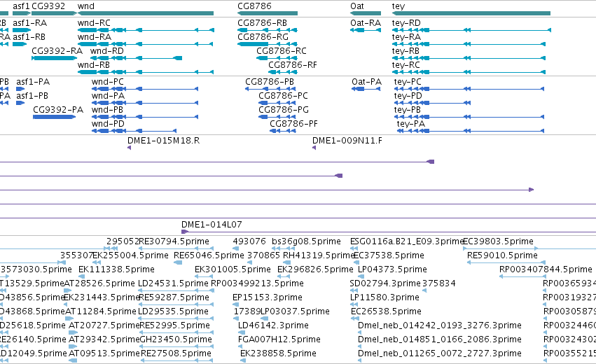596x364 pixels.
Task: Click protein asf1-PA label
Action: [x=33, y=82]
